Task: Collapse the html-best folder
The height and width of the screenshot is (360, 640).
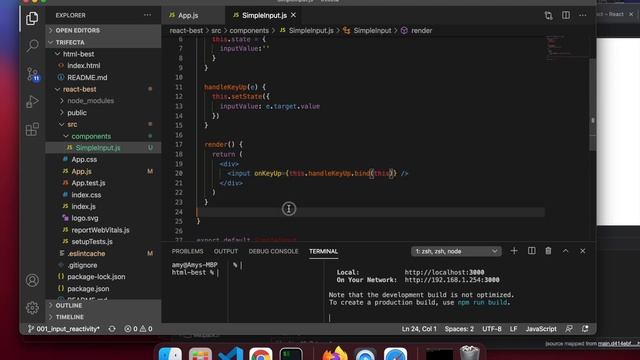Action: tap(78, 54)
